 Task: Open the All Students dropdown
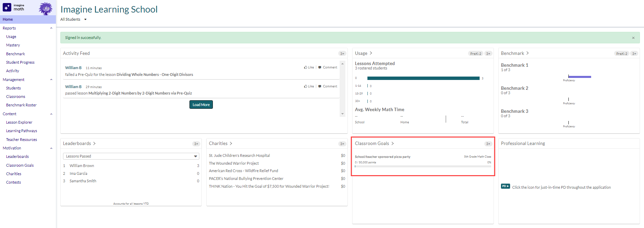74,19
